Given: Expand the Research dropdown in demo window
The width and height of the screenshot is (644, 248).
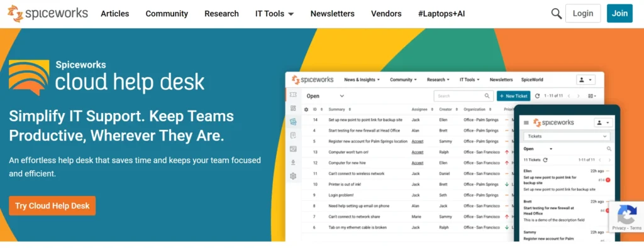Looking at the screenshot, I should pyautogui.click(x=438, y=80).
